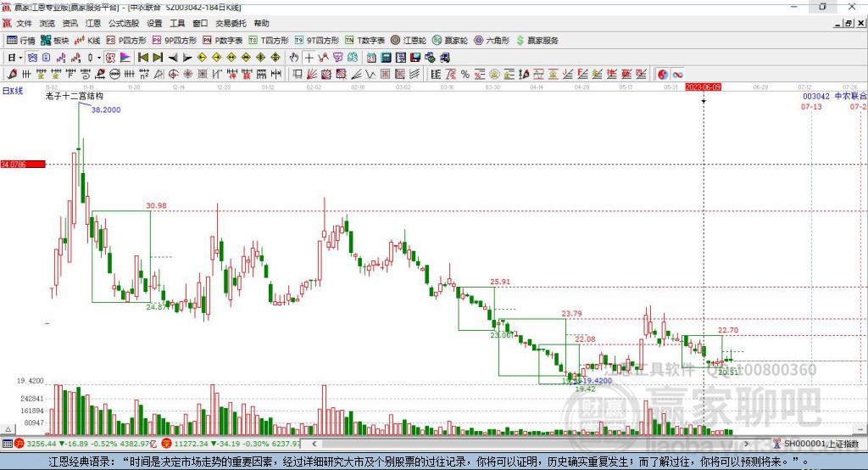
Task: Jump to last K-line record icon
Action: point(158,57)
